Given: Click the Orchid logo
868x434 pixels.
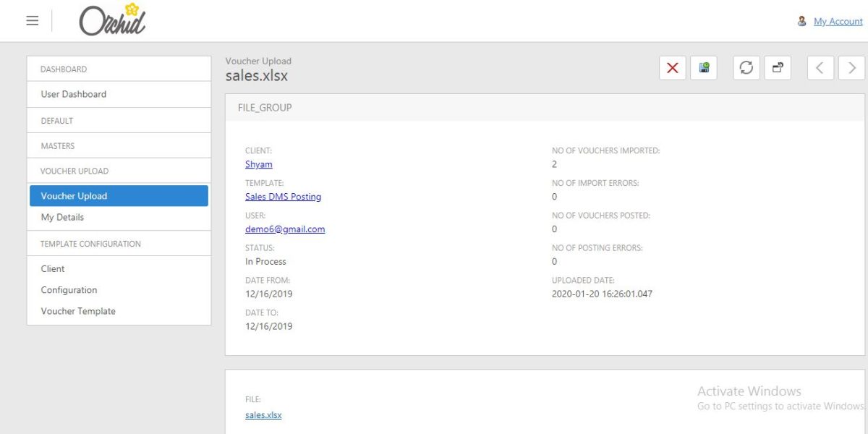Looking at the screenshot, I should [x=112, y=20].
